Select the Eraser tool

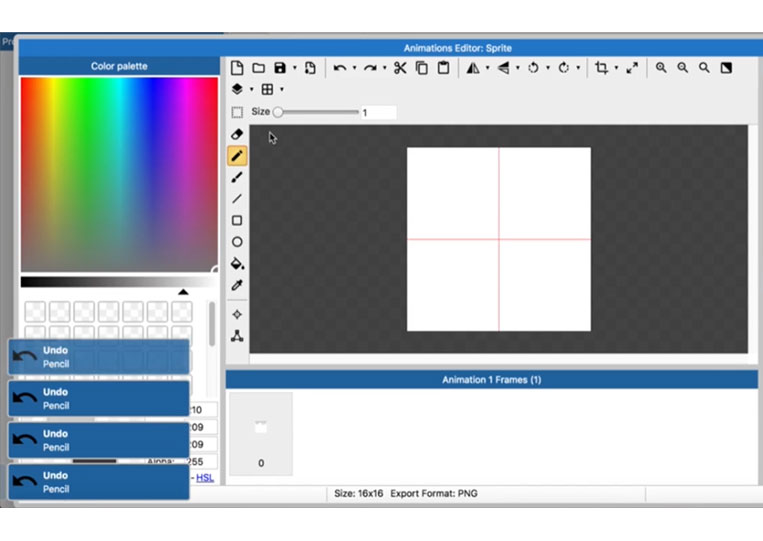[x=237, y=134]
